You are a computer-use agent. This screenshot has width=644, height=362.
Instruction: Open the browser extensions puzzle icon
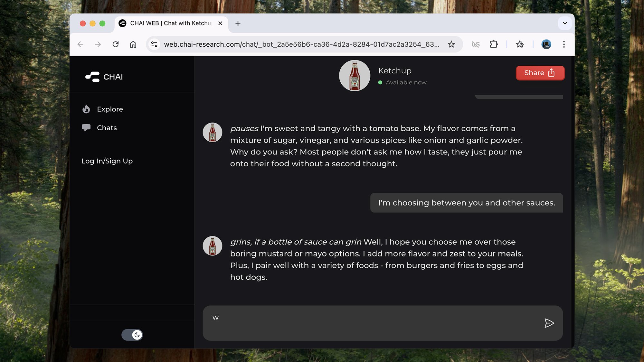point(494,44)
